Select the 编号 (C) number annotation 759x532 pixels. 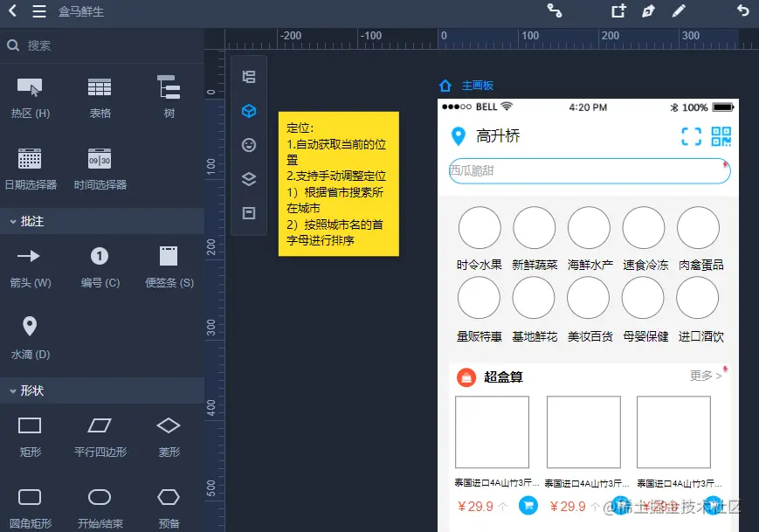point(100,266)
